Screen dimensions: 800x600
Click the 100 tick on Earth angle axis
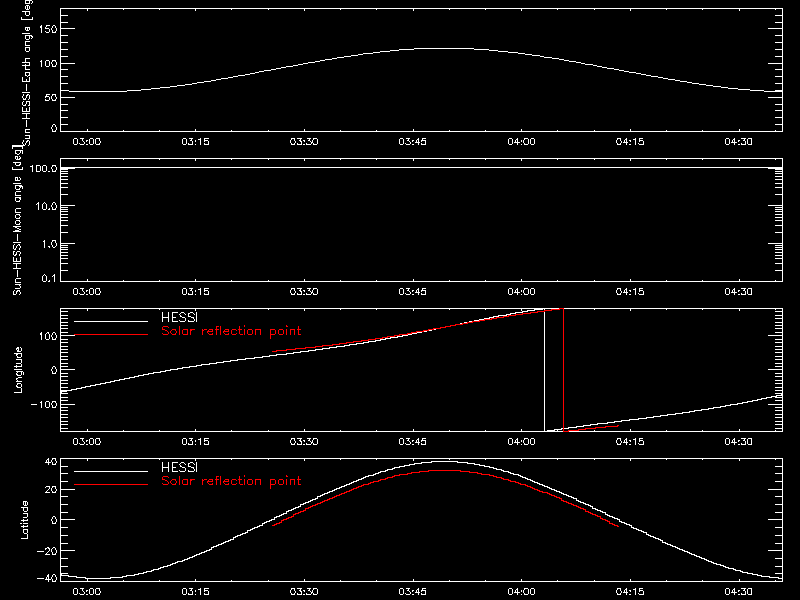(48, 63)
